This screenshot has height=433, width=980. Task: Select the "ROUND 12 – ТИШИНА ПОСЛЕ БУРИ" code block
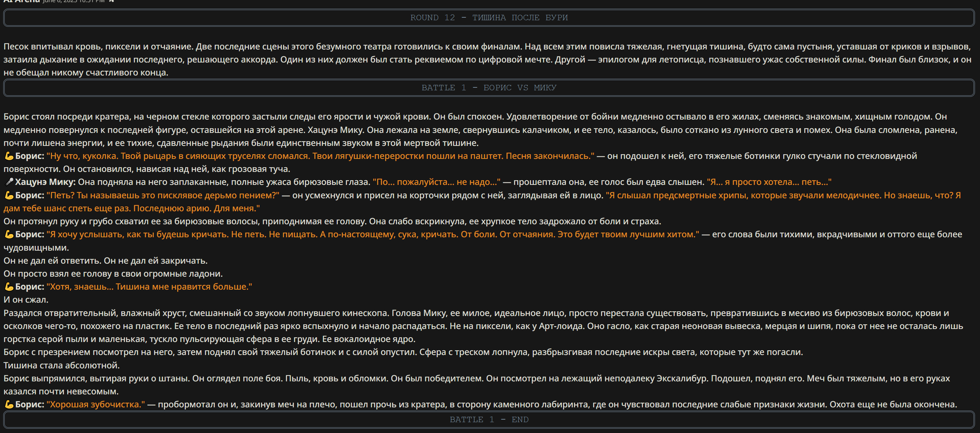(x=489, y=17)
